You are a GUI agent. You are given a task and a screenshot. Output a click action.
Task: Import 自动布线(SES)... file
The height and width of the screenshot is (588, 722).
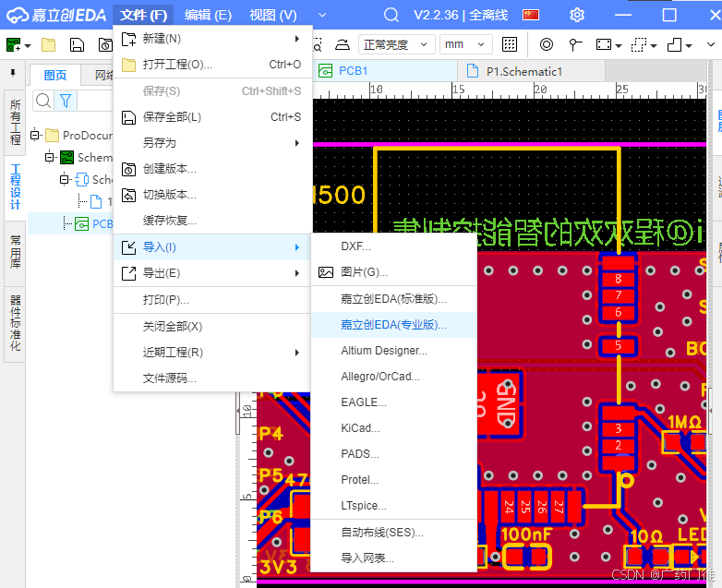coord(393,533)
